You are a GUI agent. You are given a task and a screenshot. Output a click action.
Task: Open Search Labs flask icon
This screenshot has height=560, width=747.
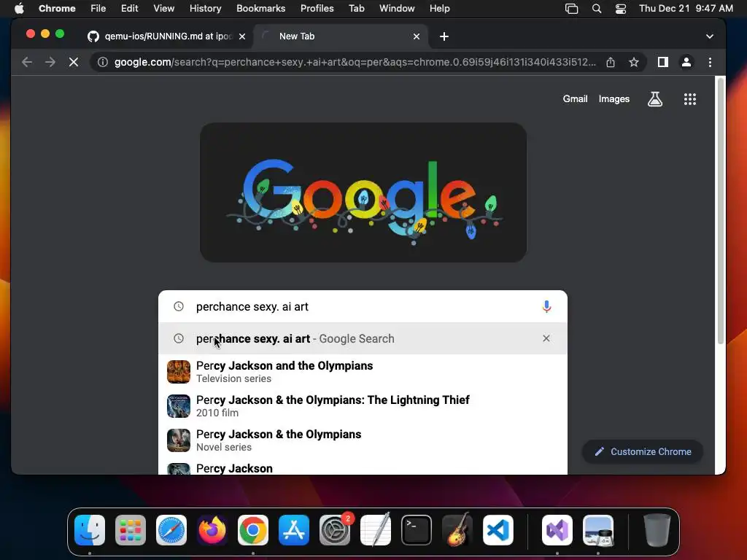655,99
